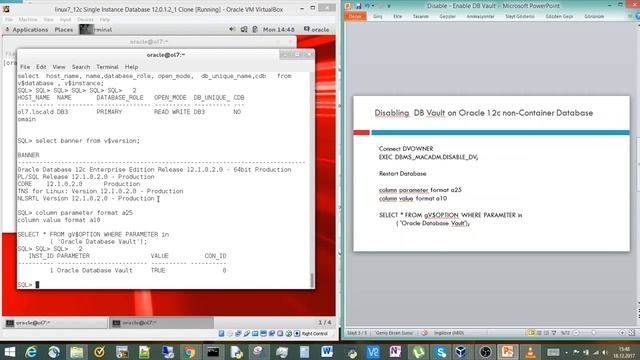Open the Terminal menu in the terminal window

click(107, 67)
